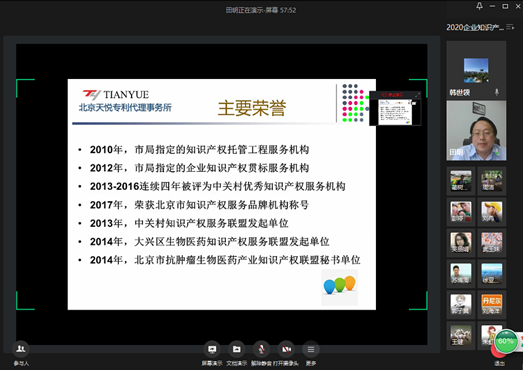The image size is (525, 371).
Task: Select 韩世領's participant tile
Action: click(476, 71)
